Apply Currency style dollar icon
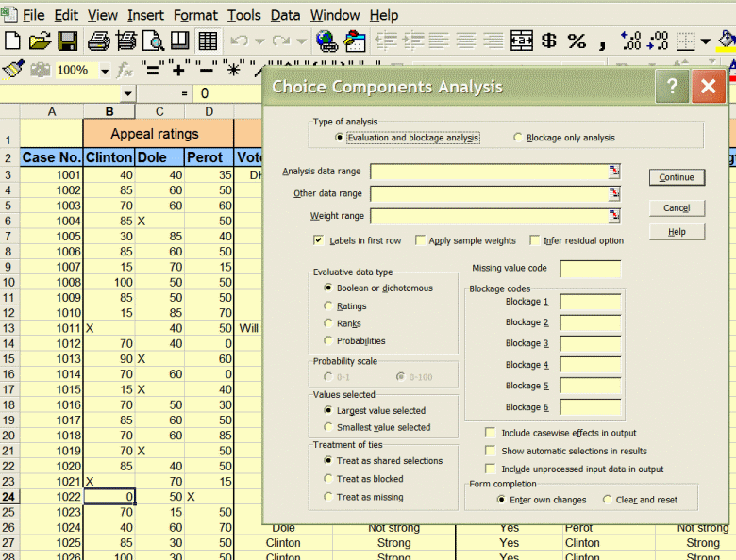The width and height of the screenshot is (736, 560). [549, 41]
